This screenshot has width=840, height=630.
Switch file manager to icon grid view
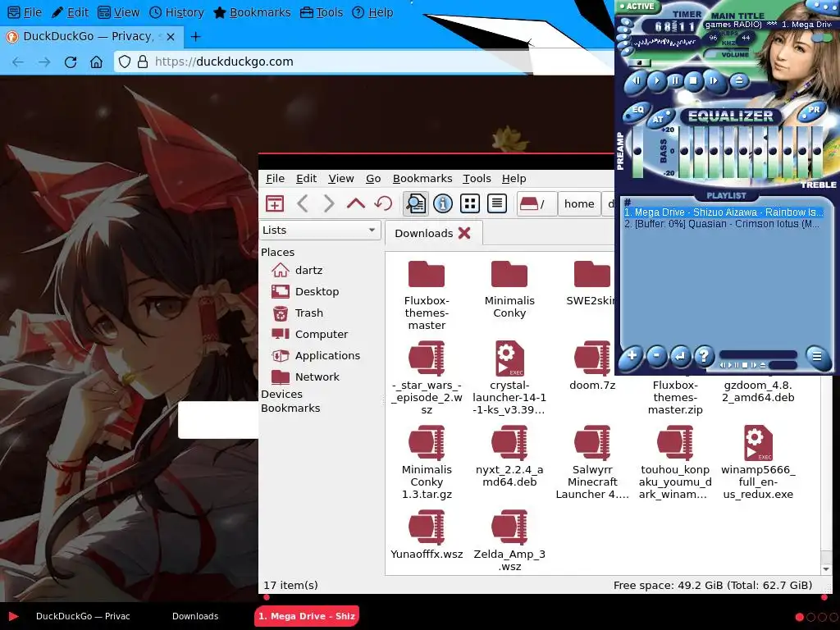pyautogui.click(x=470, y=203)
